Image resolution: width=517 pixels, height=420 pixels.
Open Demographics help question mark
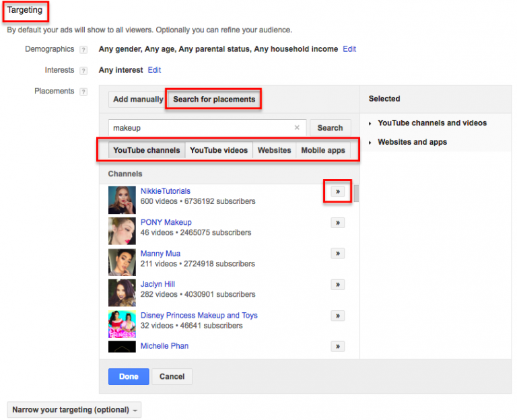(83, 50)
